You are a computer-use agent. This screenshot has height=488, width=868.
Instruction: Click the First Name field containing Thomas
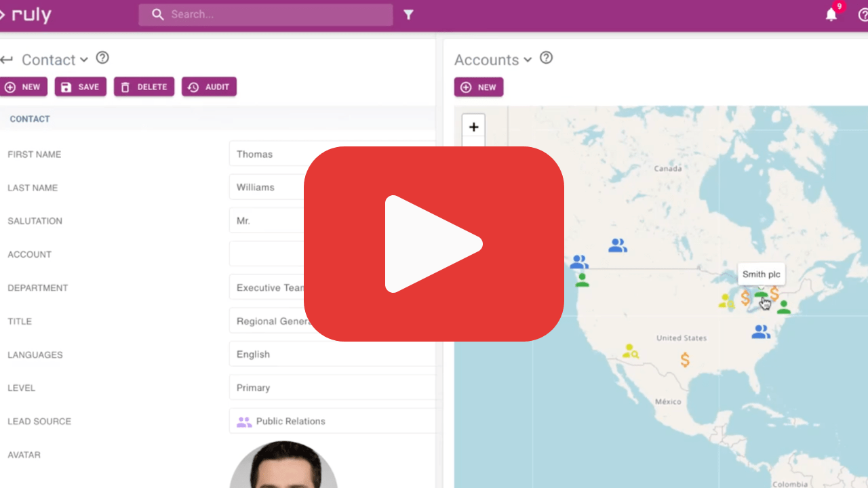[332, 154]
